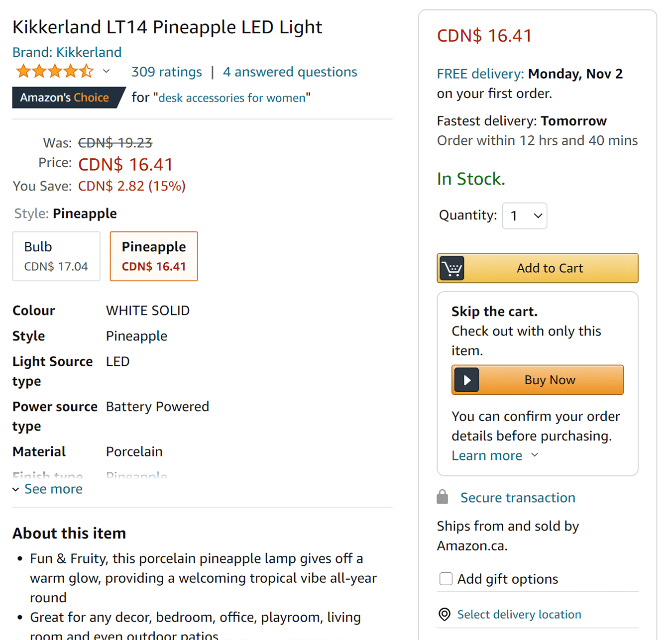Viewport: 672px width, 640px height.
Task: Click the location pin icon for delivery
Action: (x=445, y=614)
